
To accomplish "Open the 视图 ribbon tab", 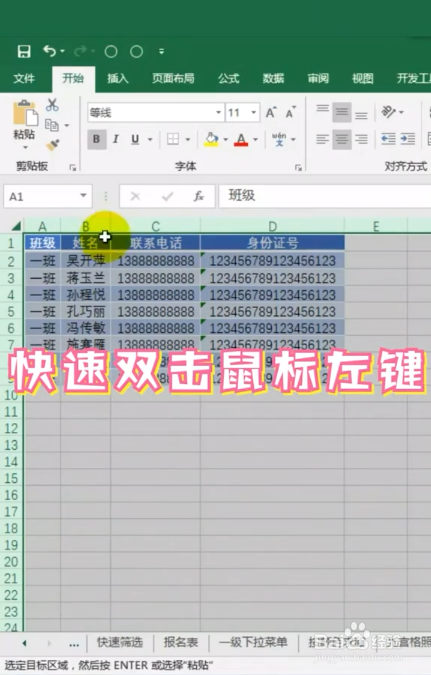I will 363,78.
